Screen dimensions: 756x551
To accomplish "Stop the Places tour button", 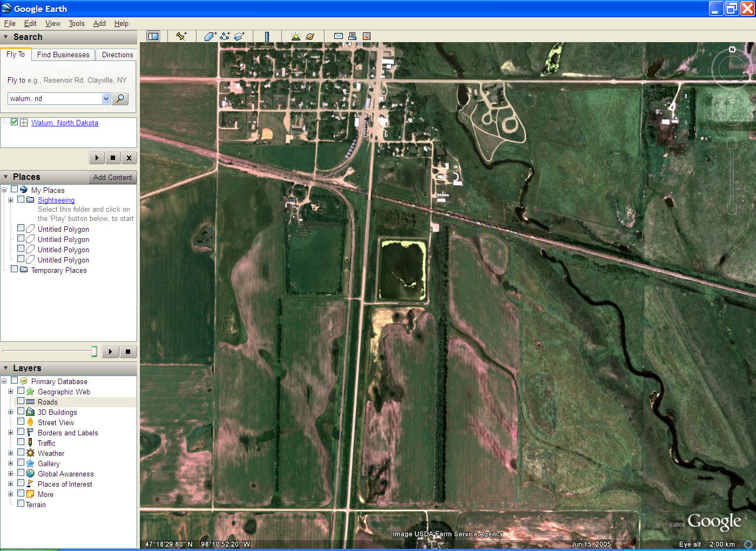I will coord(128,352).
